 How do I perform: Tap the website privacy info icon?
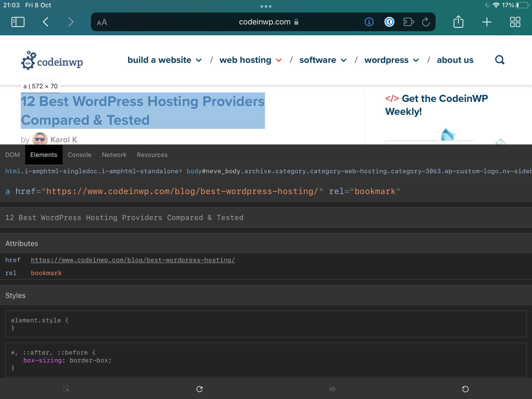tap(369, 22)
